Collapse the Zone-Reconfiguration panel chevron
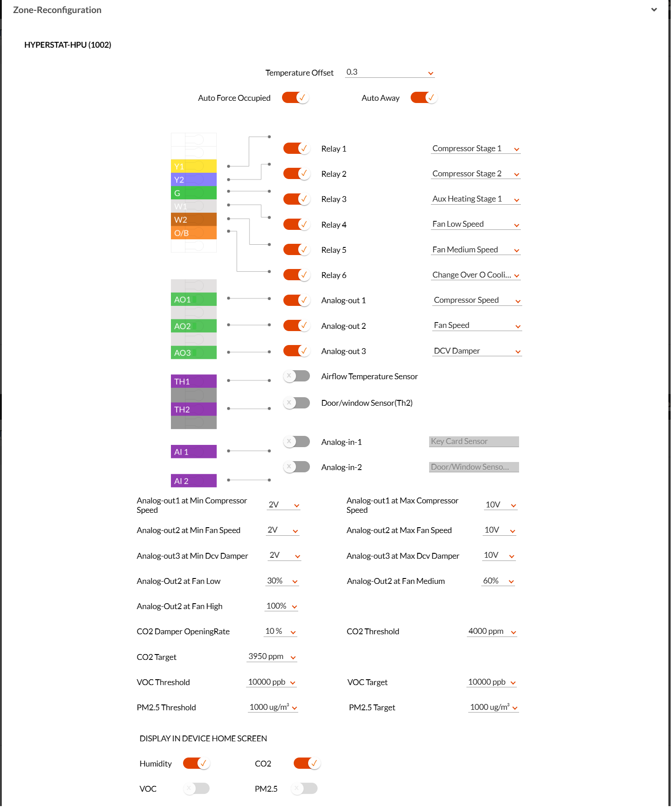The height and width of the screenshot is (807, 672). 654,10
